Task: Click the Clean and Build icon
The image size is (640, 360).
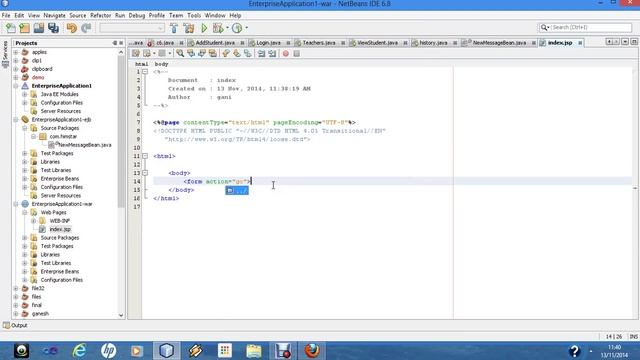Action: [x=189, y=28]
